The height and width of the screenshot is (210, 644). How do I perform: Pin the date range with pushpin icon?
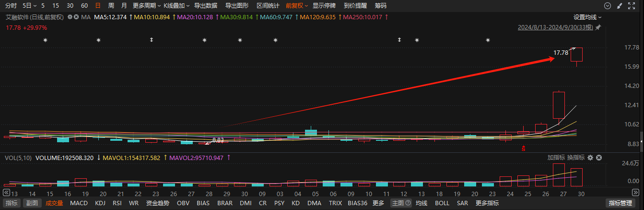(598, 28)
